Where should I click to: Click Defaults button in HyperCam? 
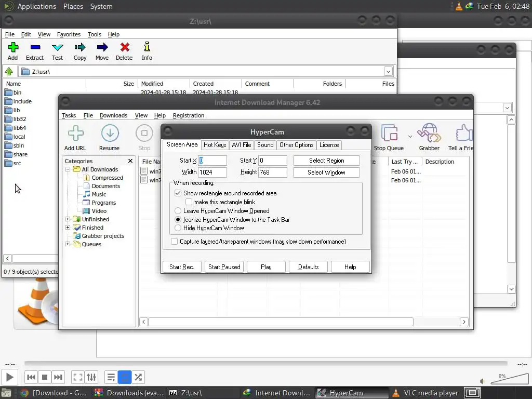[309, 267]
